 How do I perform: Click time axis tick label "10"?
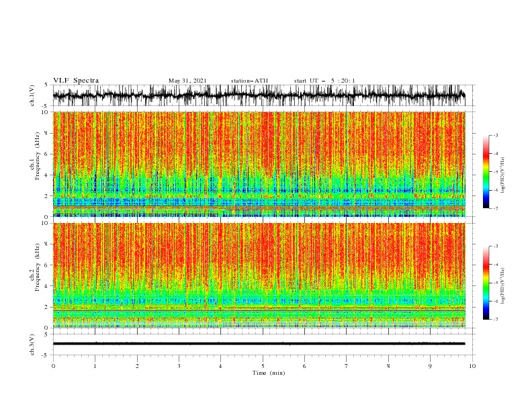point(472,366)
